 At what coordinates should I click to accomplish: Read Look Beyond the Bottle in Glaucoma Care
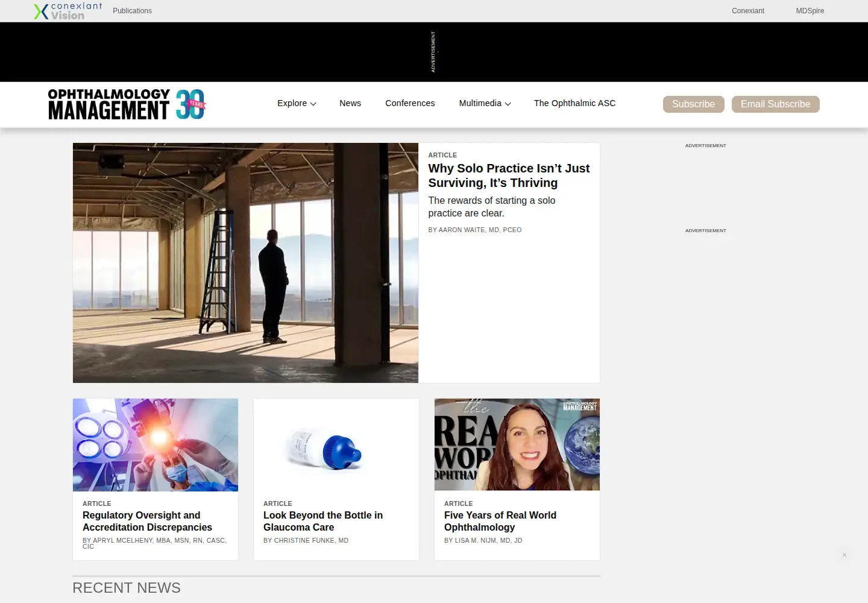[323, 522]
